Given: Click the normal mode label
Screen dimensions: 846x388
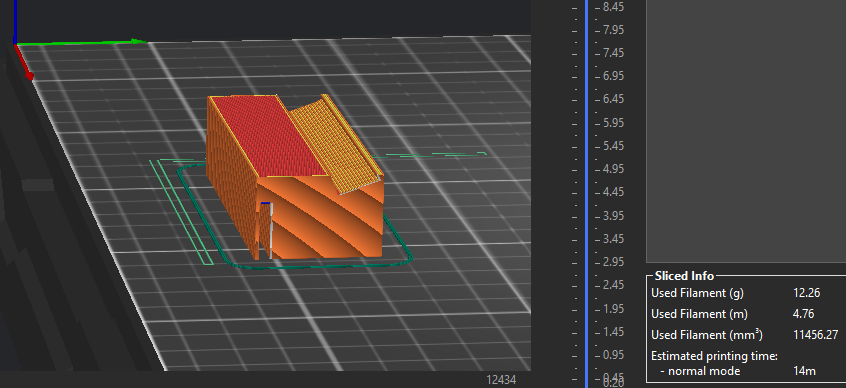Looking at the screenshot, I should [701, 371].
